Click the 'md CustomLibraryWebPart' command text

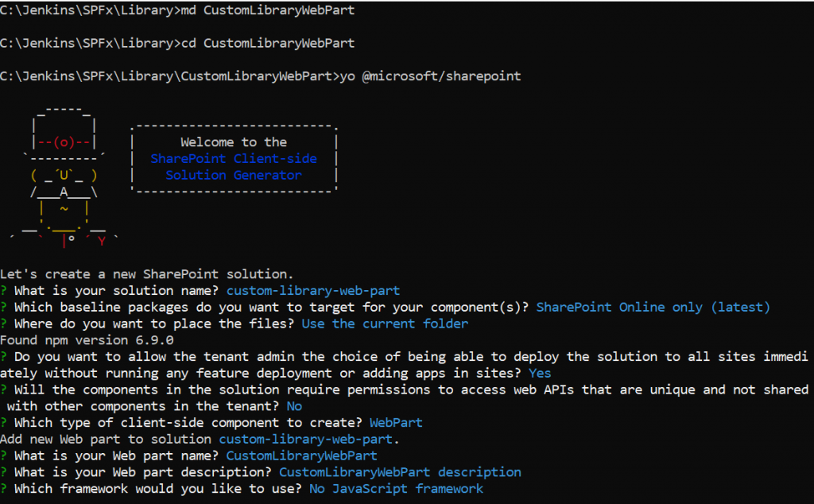[268, 10]
